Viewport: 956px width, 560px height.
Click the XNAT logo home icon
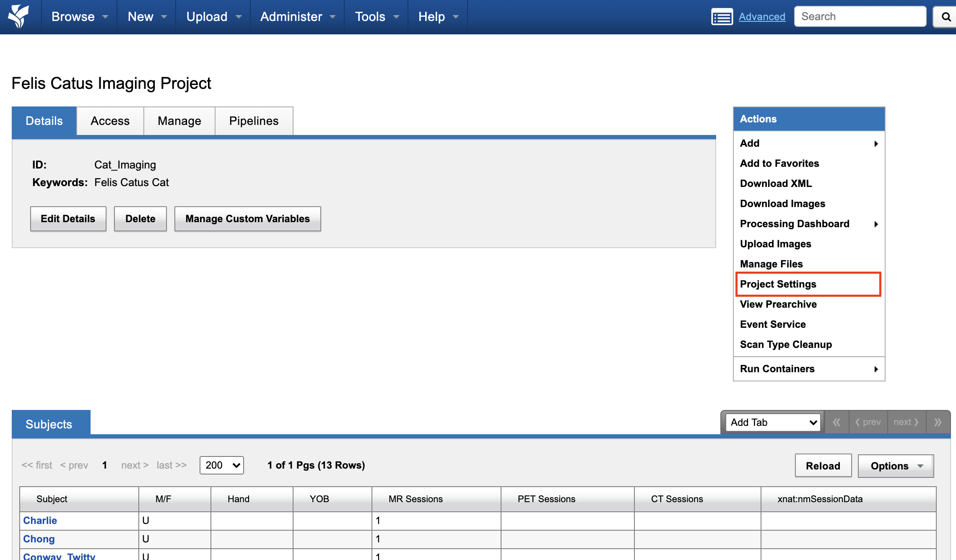point(18,16)
